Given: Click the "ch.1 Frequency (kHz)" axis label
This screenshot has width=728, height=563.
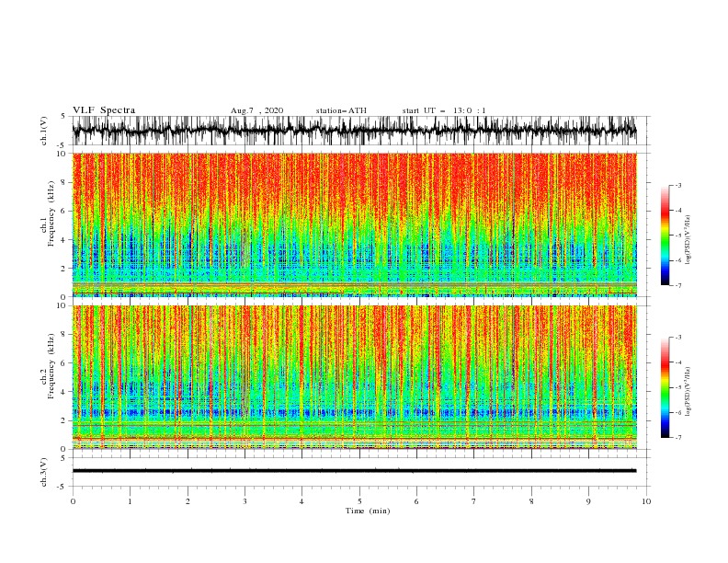Looking at the screenshot, I should [48, 213].
